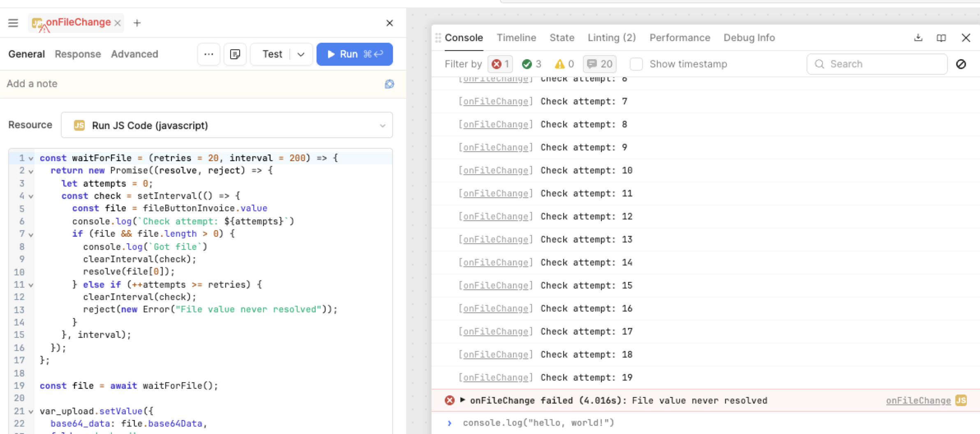Expand the onFileChange failed error entry
980x434 pixels.
pyautogui.click(x=462, y=400)
